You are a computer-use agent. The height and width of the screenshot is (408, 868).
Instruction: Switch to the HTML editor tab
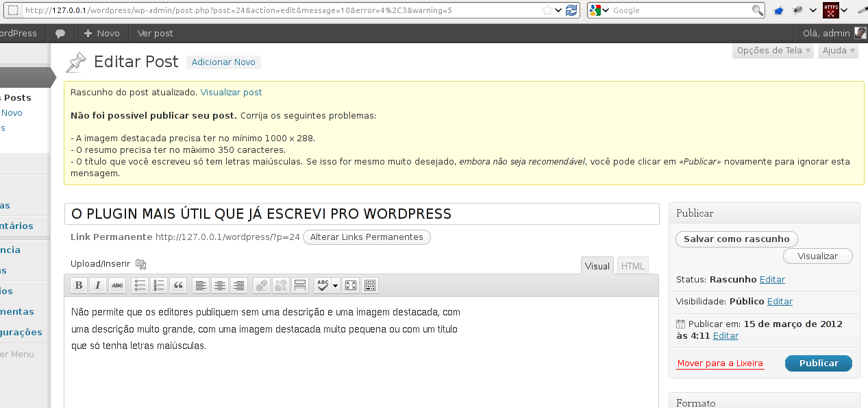click(633, 266)
